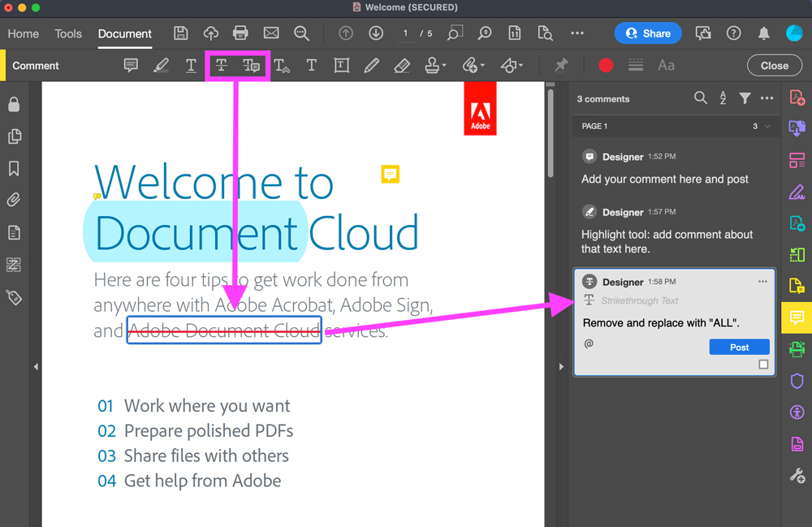Open the Attach file dropdown
Image resolution: width=812 pixels, height=527 pixels.
click(x=473, y=65)
